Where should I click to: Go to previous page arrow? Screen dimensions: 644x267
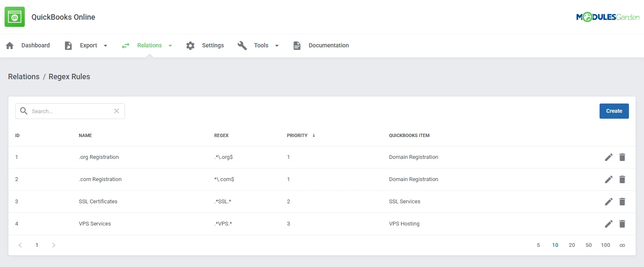coord(20,245)
